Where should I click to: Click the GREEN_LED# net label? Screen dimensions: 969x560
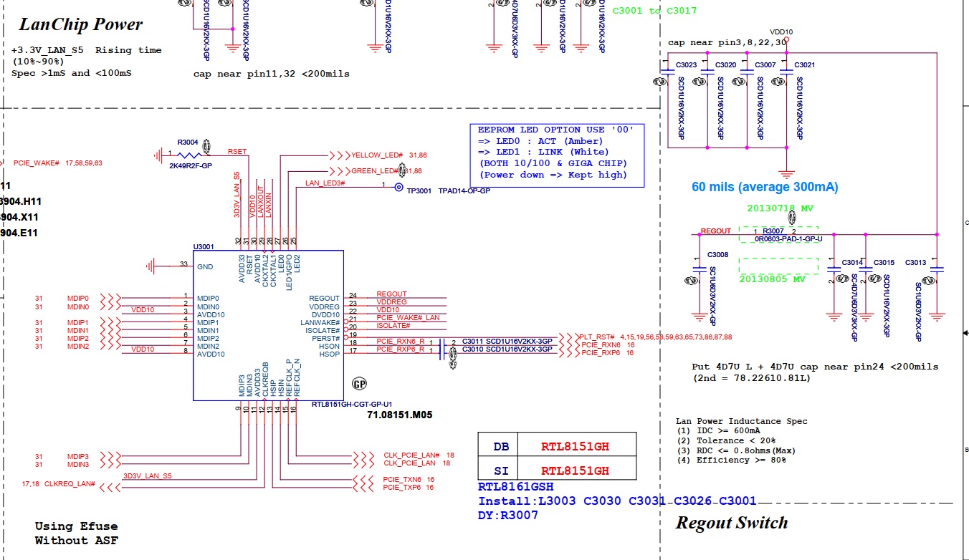(x=375, y=171)
